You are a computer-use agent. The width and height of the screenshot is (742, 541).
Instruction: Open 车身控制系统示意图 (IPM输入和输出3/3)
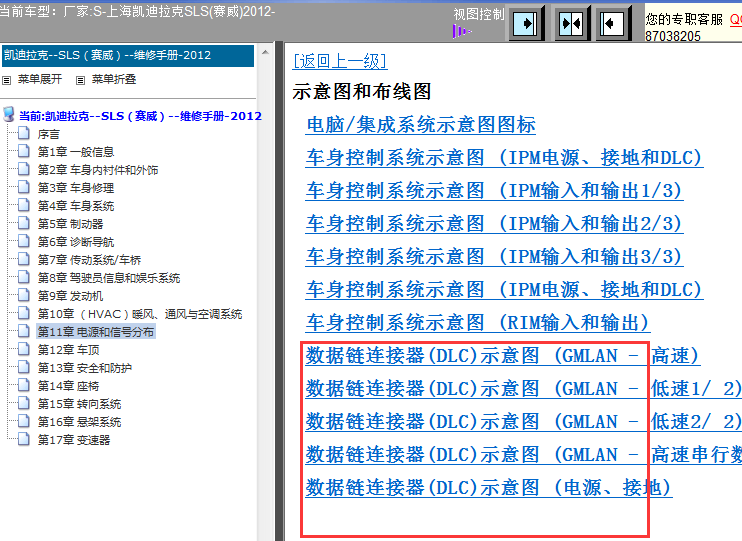click(x=495, y=257)
